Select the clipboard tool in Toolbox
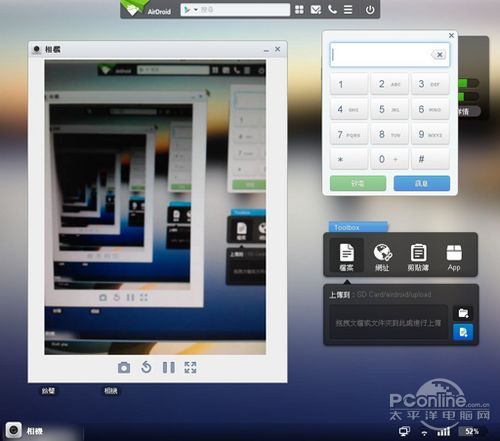 [418, 256]
